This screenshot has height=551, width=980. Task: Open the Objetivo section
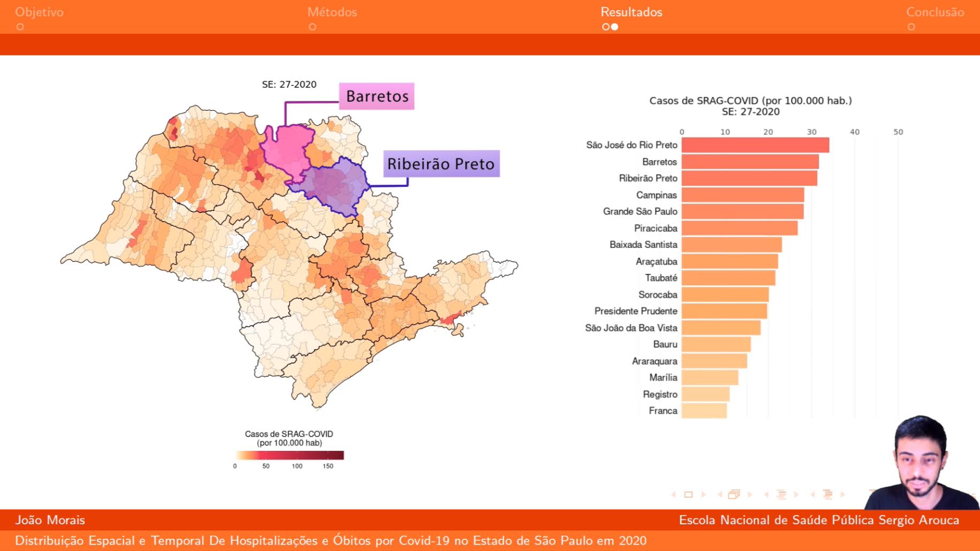point(39,12)
